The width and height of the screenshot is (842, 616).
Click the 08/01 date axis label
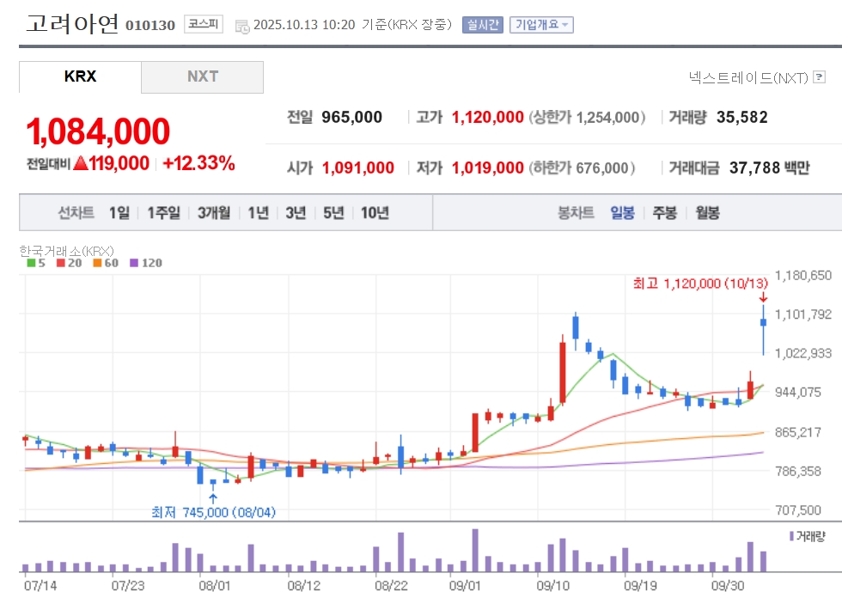(x=214, y=586)
